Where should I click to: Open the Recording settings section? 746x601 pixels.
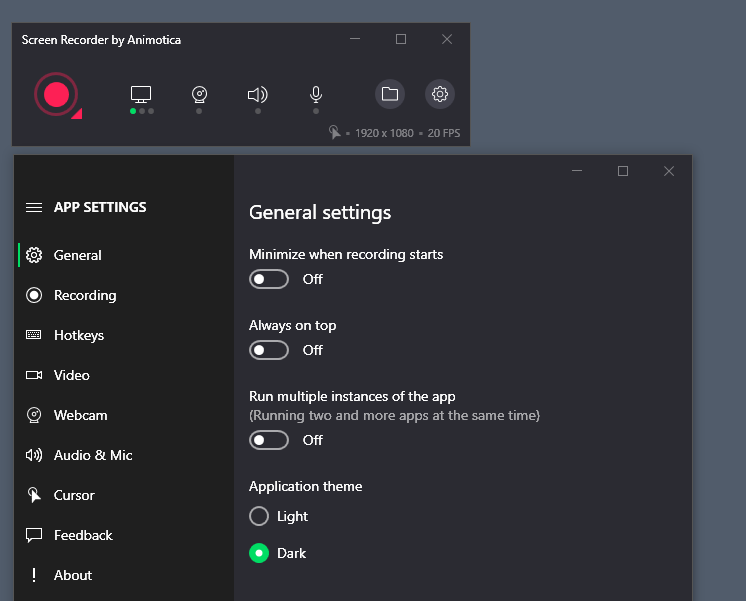85,295
